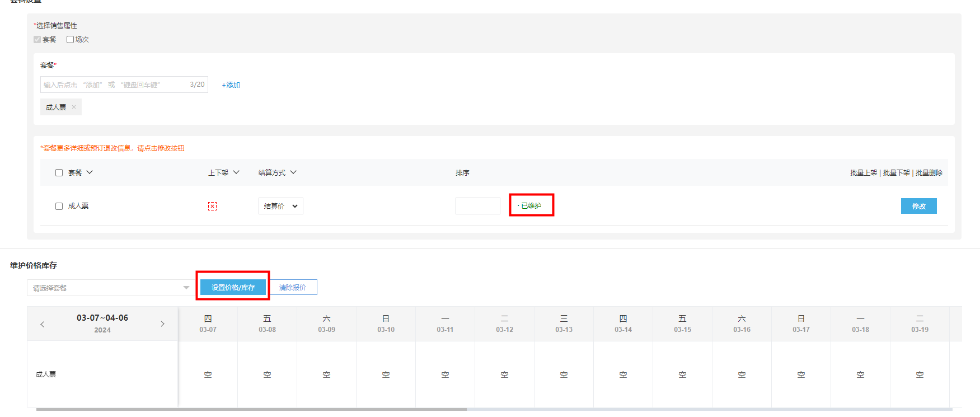Check the select-all 套餐 header checkbox

pos(59,173)
